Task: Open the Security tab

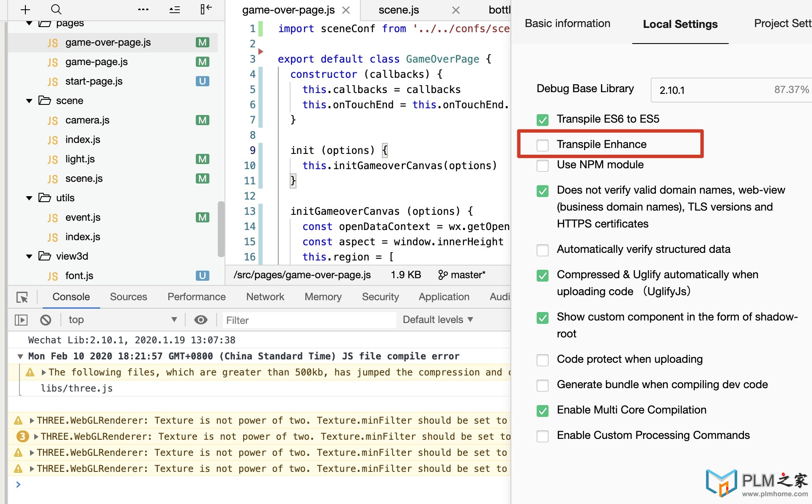Action: coord(380,297)
